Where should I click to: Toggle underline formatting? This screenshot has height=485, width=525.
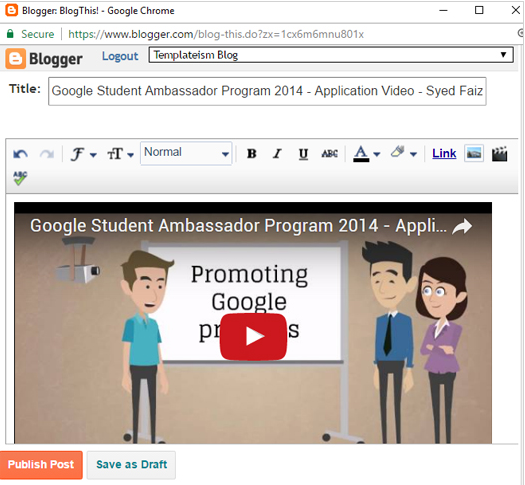click(303, 154)
